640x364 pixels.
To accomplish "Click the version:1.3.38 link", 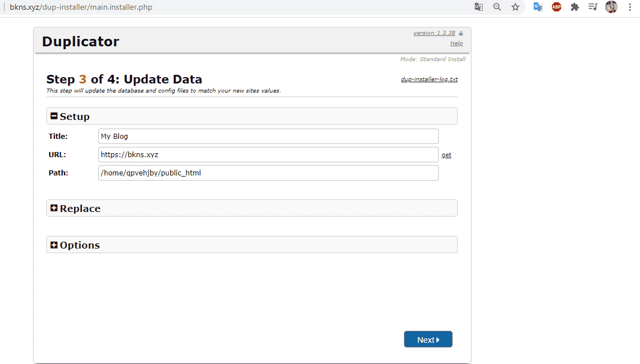I will coord(434,33).
